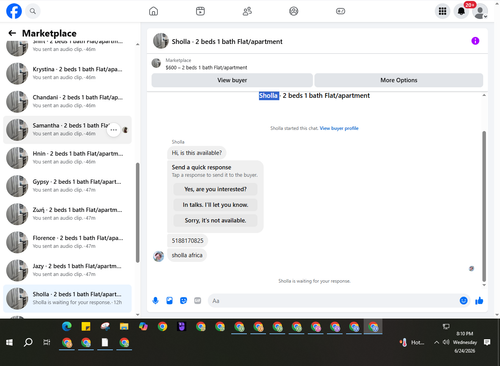The width and height of the screenshot is (500, 366).
Task: Click the 'Hi, is this available?' message bubble
Action: pyautogui.click(x=197, y=153)
